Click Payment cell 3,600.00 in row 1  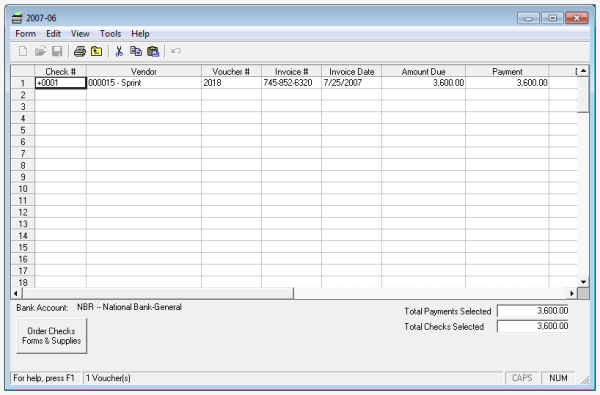(507, 83)
